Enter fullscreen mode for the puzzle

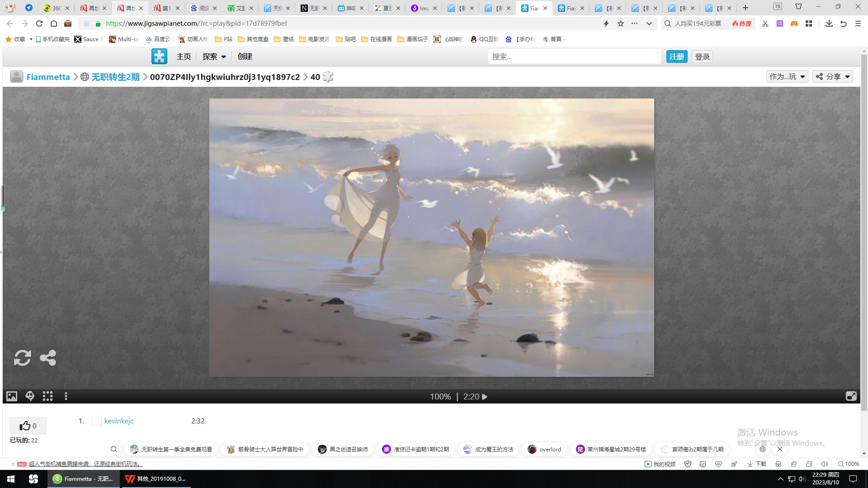tap(851, 396)
